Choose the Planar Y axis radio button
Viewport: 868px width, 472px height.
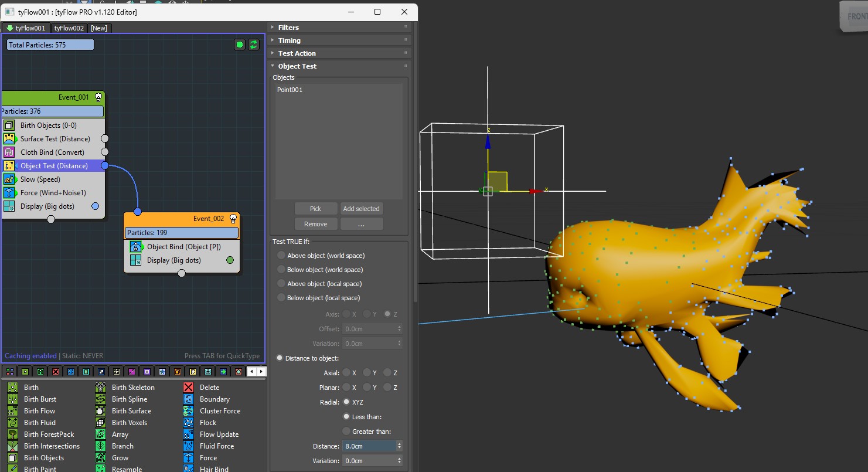[367, 388]
